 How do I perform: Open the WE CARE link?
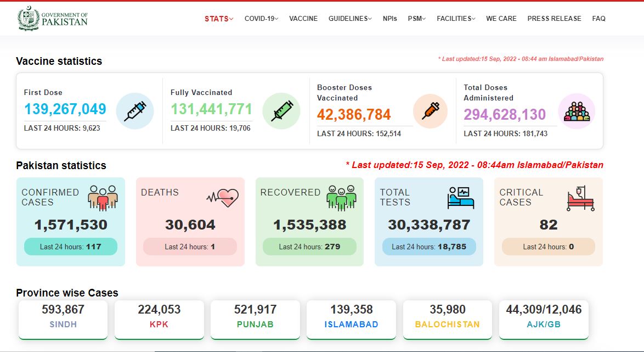tap(501, 19)
